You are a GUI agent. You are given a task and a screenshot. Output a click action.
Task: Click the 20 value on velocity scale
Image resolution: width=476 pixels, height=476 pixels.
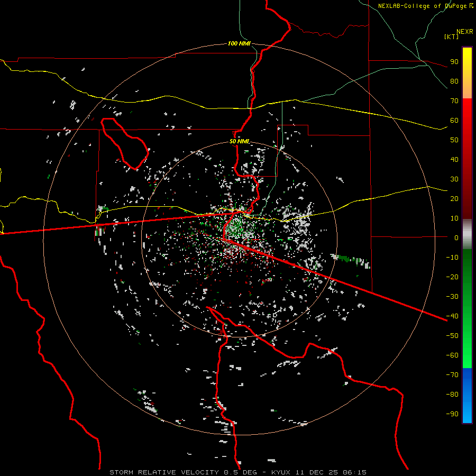click(454, 198)
